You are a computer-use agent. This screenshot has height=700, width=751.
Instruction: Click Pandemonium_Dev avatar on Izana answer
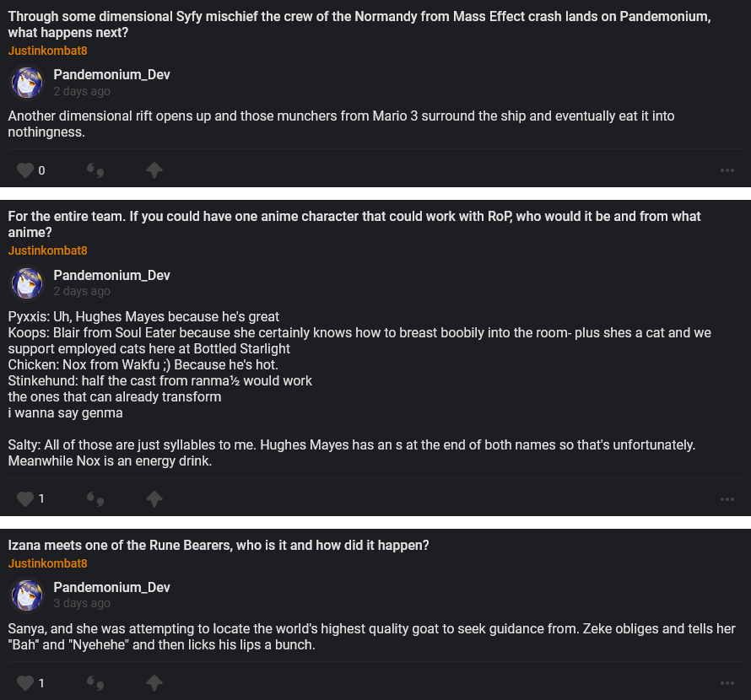point(27,595)
